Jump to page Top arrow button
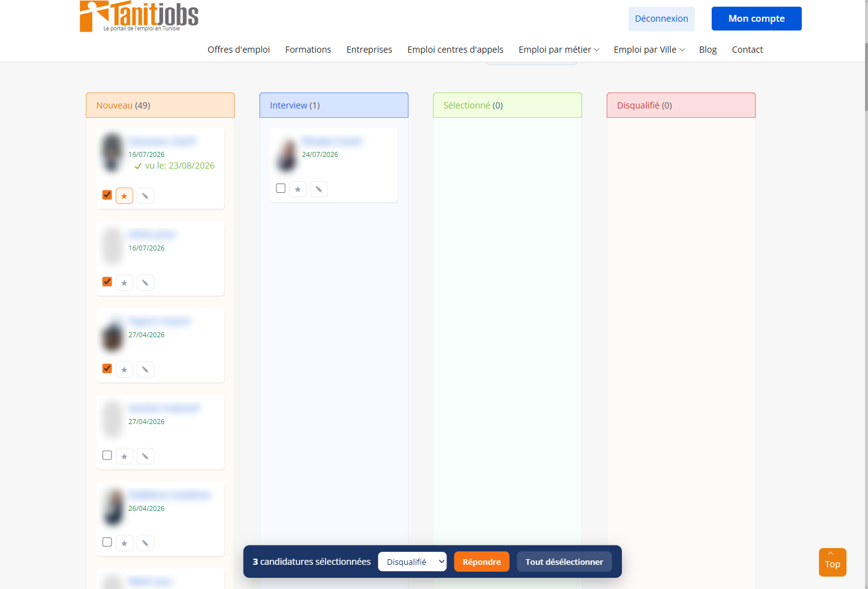 (832, 562)
